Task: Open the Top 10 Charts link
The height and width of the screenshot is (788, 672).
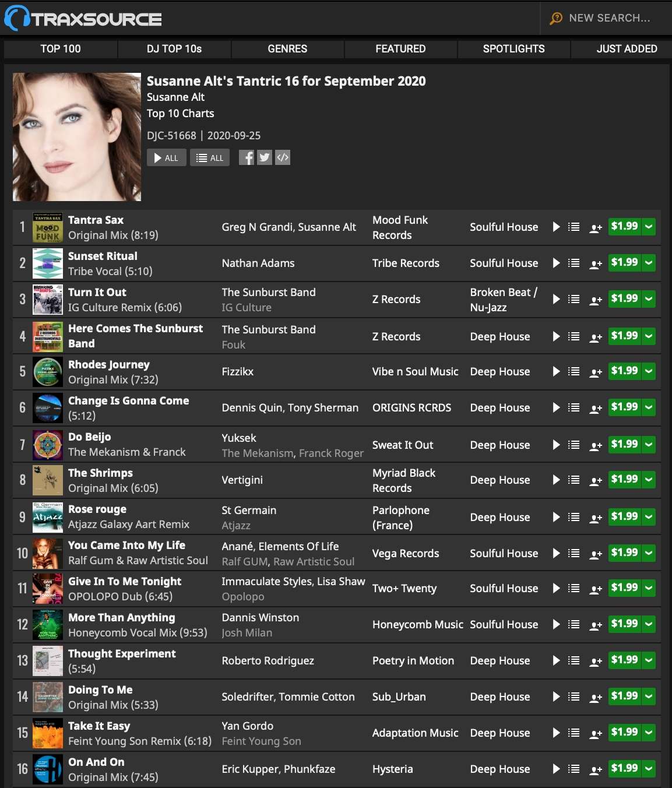Action: click(x=180, y=113)
